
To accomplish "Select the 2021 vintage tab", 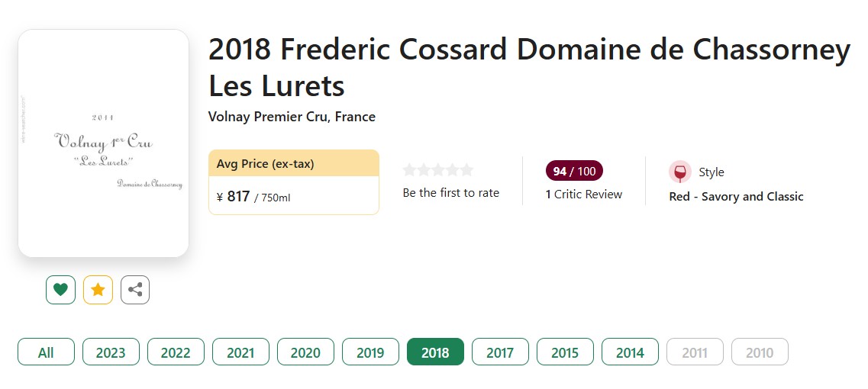I will 240,352.
